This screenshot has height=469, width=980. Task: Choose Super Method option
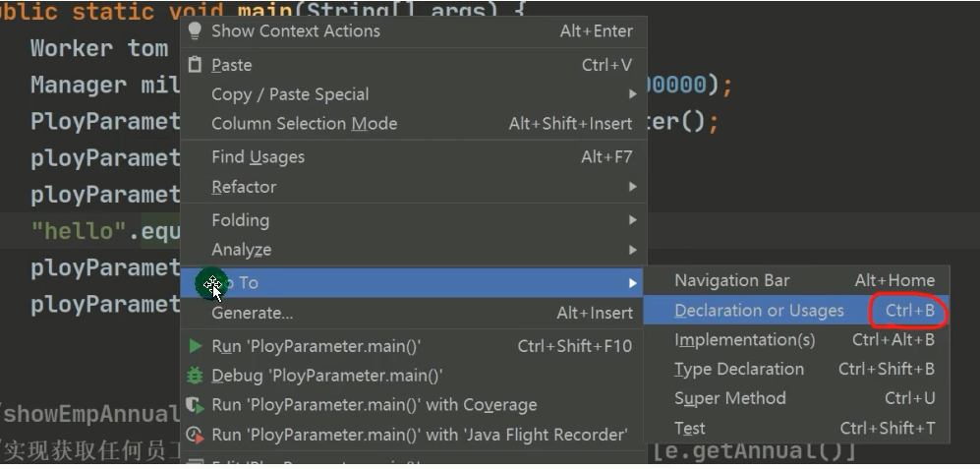(729, 399)
